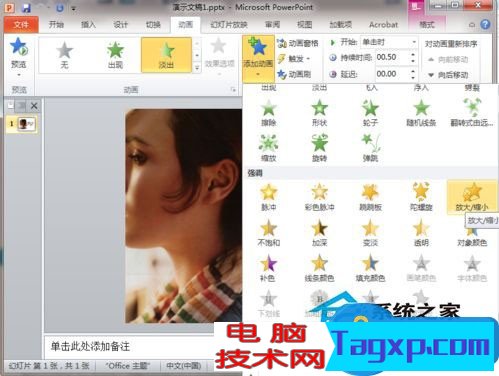The width and height of the screenshot is (499, 376).
Task: Close the slide thumbnail pane
Action: (34, 106)
